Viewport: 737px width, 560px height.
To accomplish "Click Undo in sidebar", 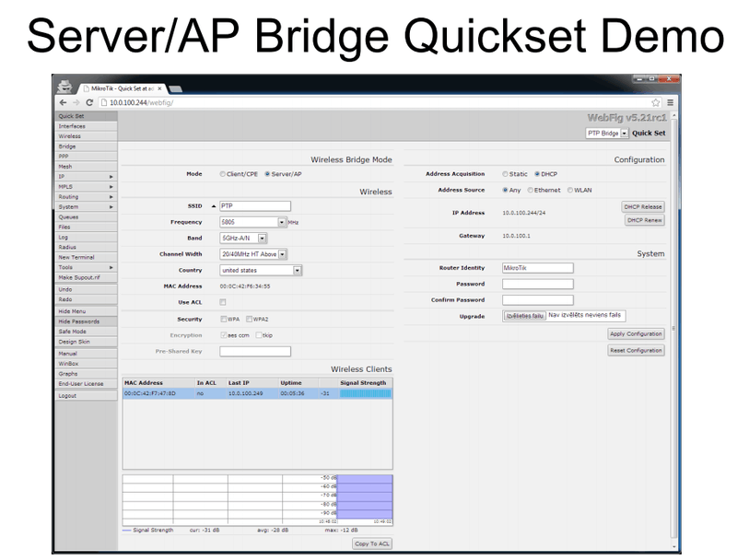I will (86, 289).
